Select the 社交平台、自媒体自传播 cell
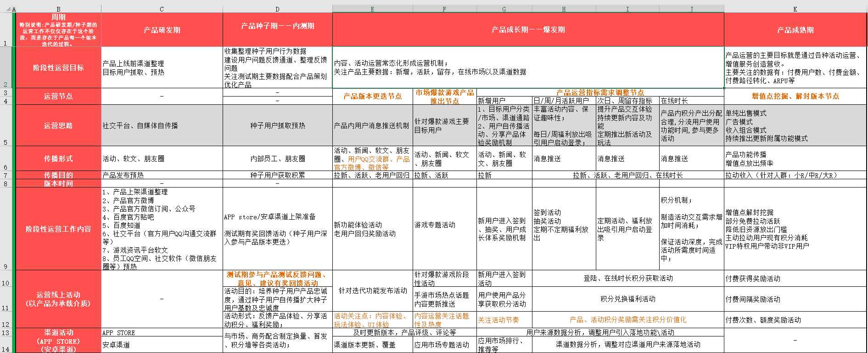868x353 pixels. point(162,125)
